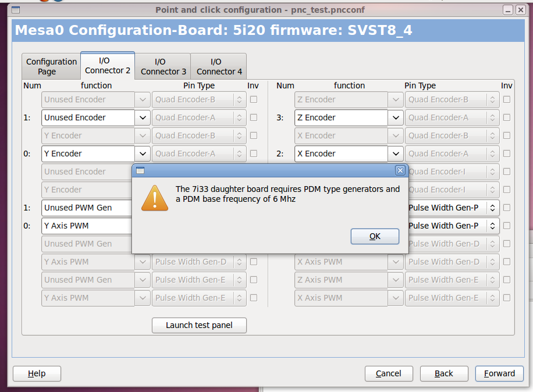Image resolution: width=533 pixels, height=392 pixels.
Task: Open Pulse Width Gen-D pin type in Y Axis PWM row
Action: [199, 262]
